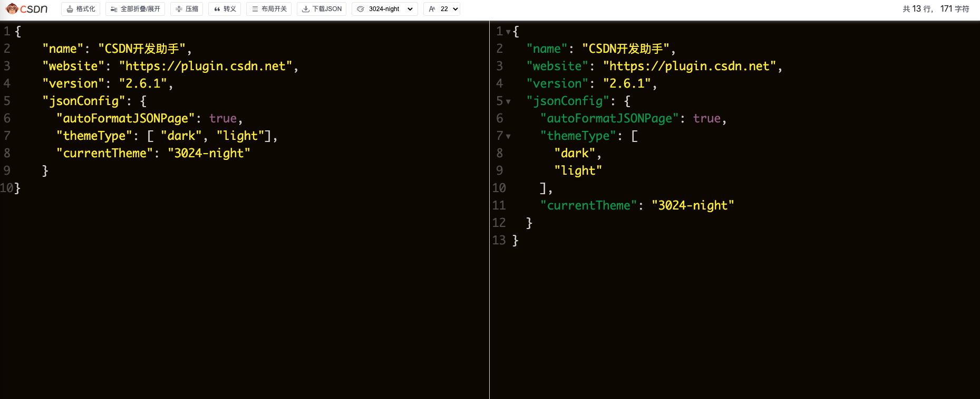This screenshot has width=980, height=399.
Task: Open the 3024-night theme dropdown
Action: [x=385, y=9]
